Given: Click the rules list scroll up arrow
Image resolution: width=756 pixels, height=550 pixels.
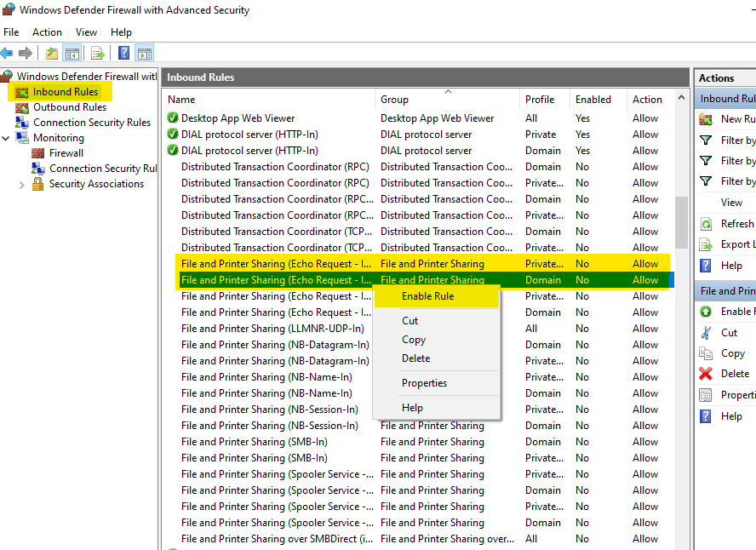Looking at the screenshot, I should [x=681, y=98].
